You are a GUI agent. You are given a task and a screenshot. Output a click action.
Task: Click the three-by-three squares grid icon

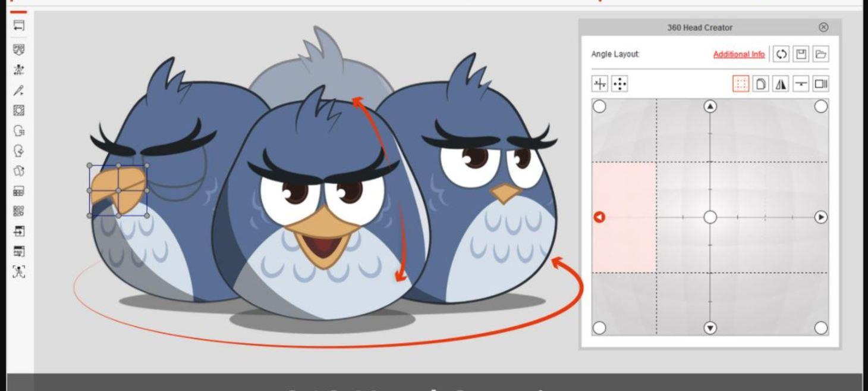click(x=19, y=211)
